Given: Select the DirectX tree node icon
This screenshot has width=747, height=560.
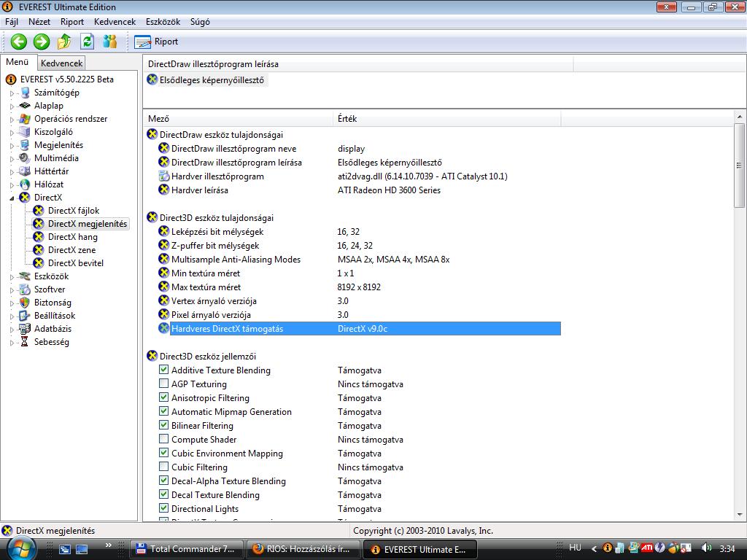Looking at the screenshot, I should [x=25, y=197].
